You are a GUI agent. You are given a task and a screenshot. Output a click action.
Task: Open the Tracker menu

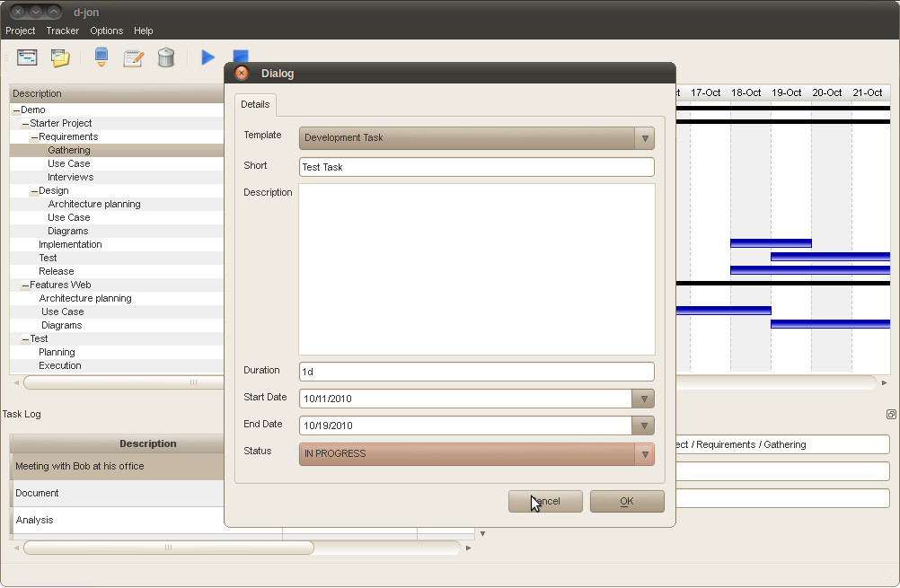pos(63,31)
